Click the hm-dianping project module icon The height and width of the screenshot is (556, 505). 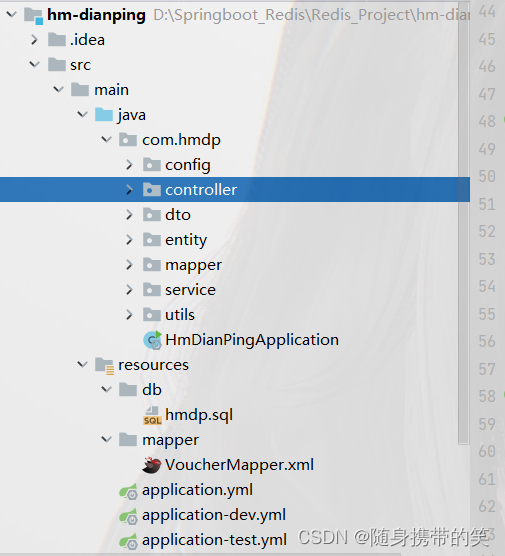[x=34, y=16]
